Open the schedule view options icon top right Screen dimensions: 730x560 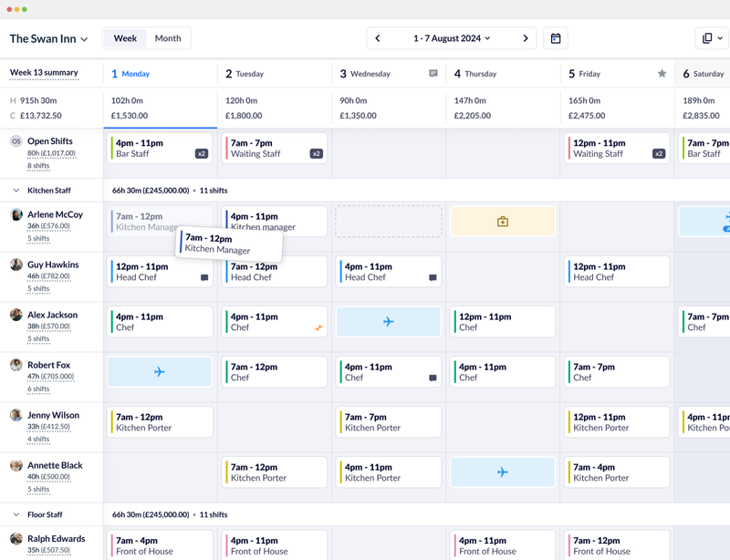pyautogui.click(x=709, y=38)
